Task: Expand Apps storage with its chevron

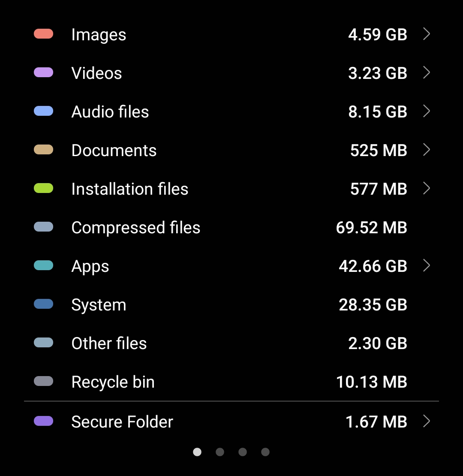Action: (x=426, y=265)
